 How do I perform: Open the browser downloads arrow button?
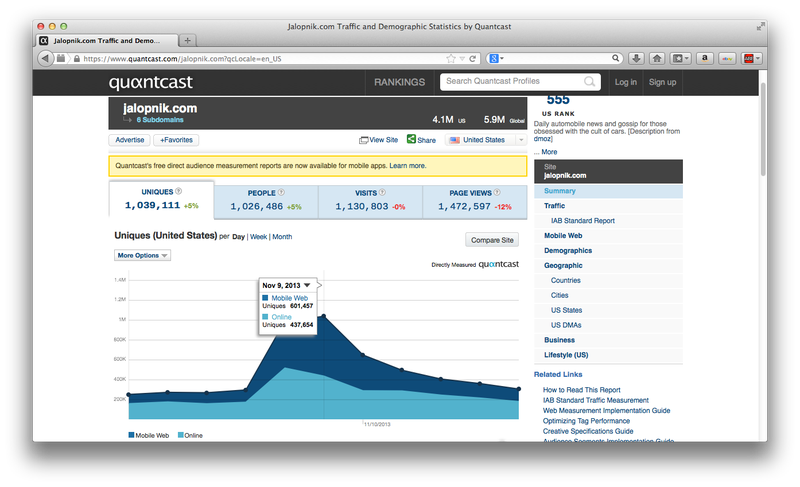(x=636, y=59)
